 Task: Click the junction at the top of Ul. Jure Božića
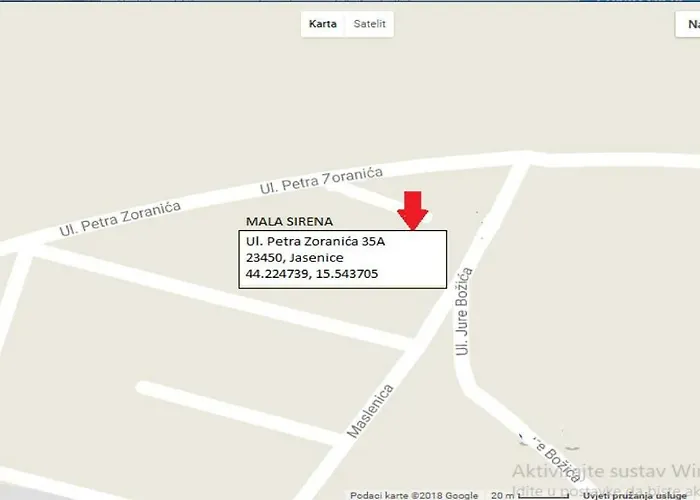[x=528, y=158]
